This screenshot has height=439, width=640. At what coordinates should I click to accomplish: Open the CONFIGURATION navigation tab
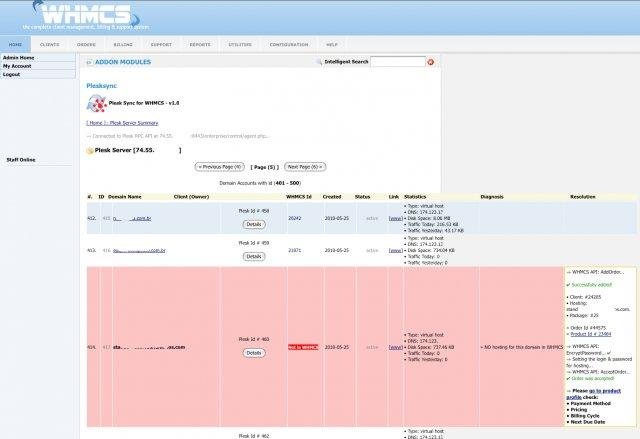click(x=289, y=44)
